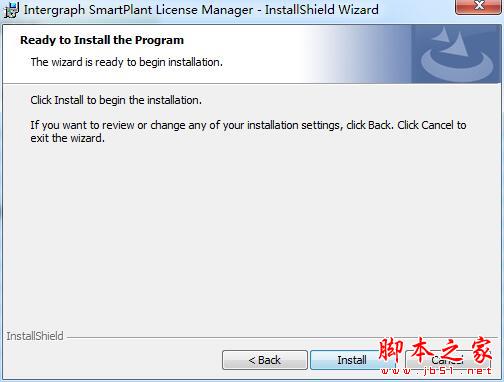This screenshot has height=382, width=504.
Task: Click the 'Click Install to begin' instruction text
Action: pyautogui.click(x=116, y=100)
